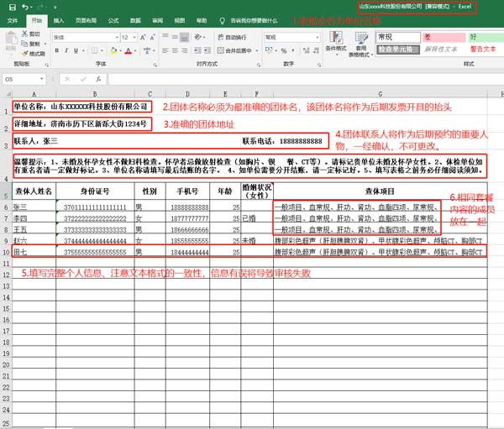Open the 视图 (View) tab
This screenshot has width=504, height=429.
coord(180,20)
